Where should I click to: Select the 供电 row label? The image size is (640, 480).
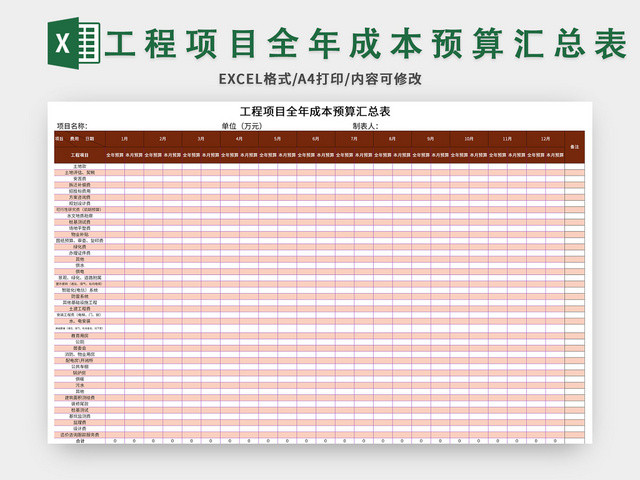click(x=80, y=271)
